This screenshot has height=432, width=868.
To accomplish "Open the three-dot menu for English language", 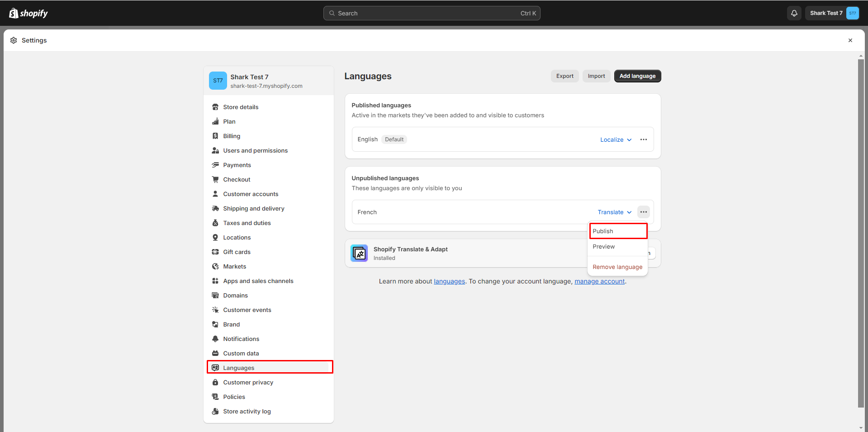I will pos(644,139).
